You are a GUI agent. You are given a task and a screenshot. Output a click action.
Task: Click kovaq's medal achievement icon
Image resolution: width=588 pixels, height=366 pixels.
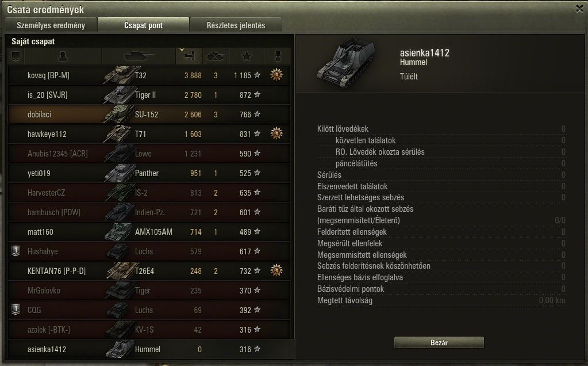click(276, 75)
